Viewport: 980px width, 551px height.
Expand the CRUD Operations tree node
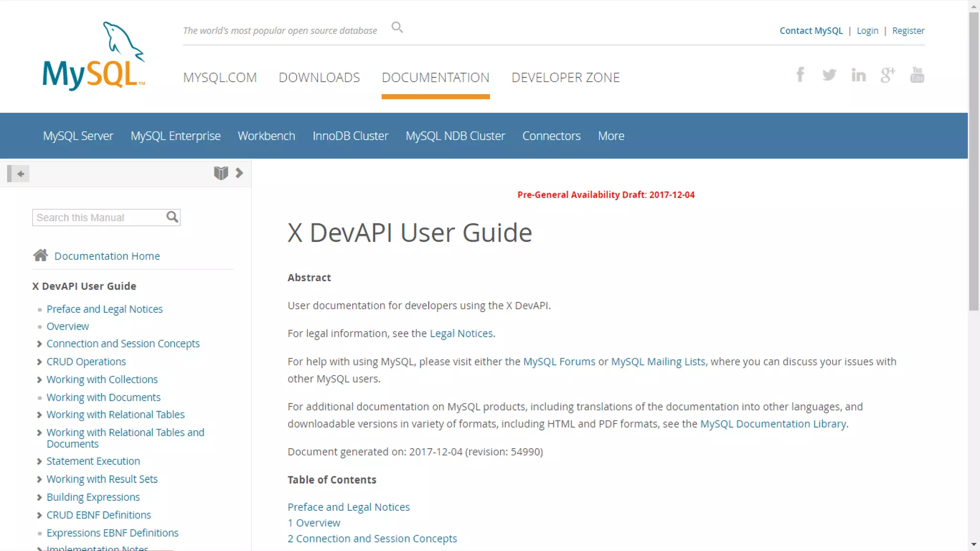(39, 362)
